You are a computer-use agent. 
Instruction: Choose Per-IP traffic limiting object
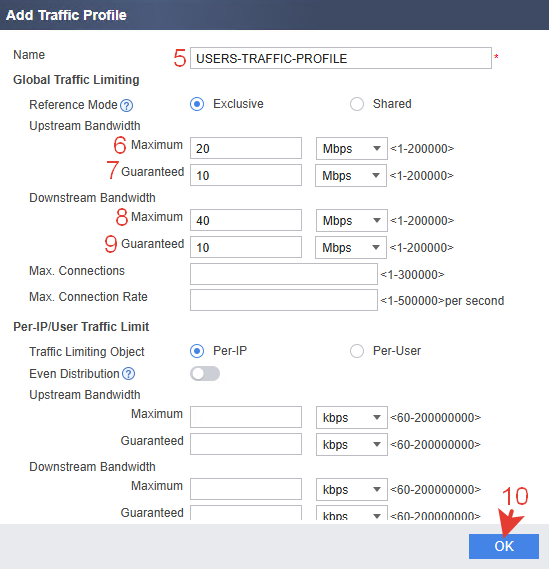[x=197, y=351]
